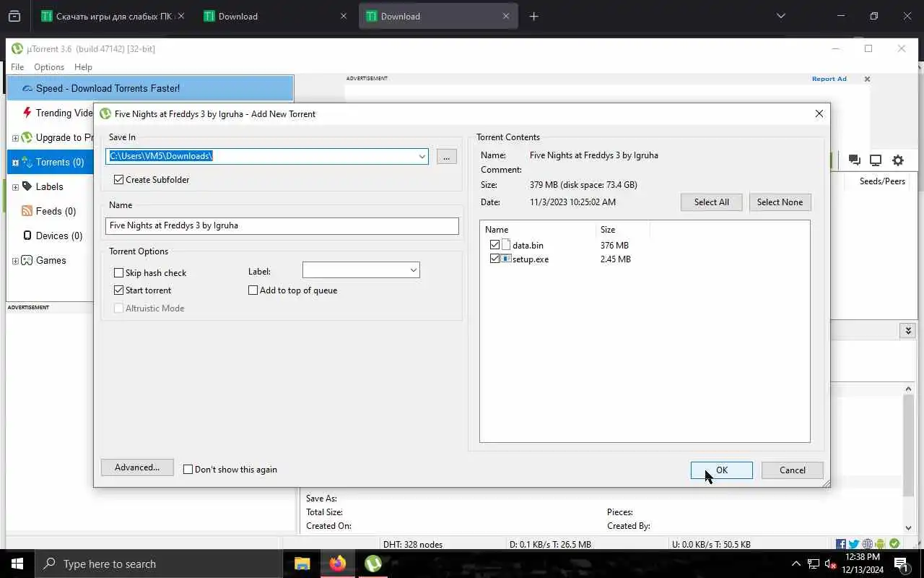The image size is (924, 578).
Task: Show hidden tray icons chevron
Action: [x=796, y=564]
